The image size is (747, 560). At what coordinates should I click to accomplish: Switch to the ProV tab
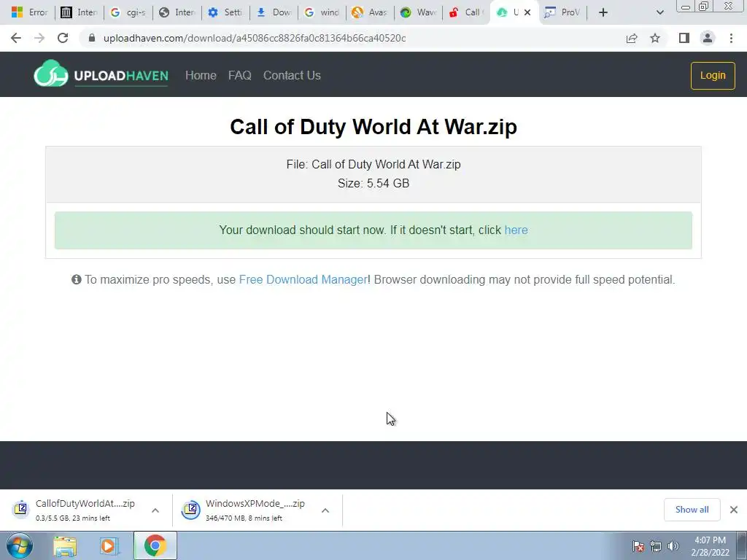click(x=562, y=12)
